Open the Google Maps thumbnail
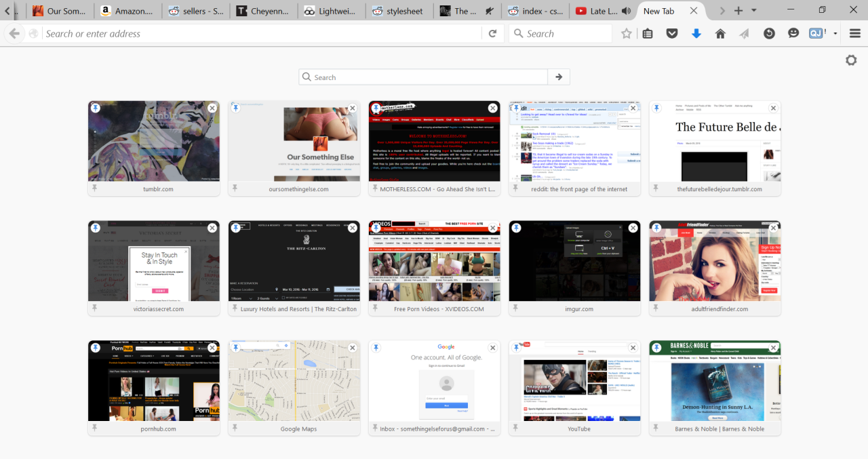The image size is (868, 459). click(x=294, y=381)
